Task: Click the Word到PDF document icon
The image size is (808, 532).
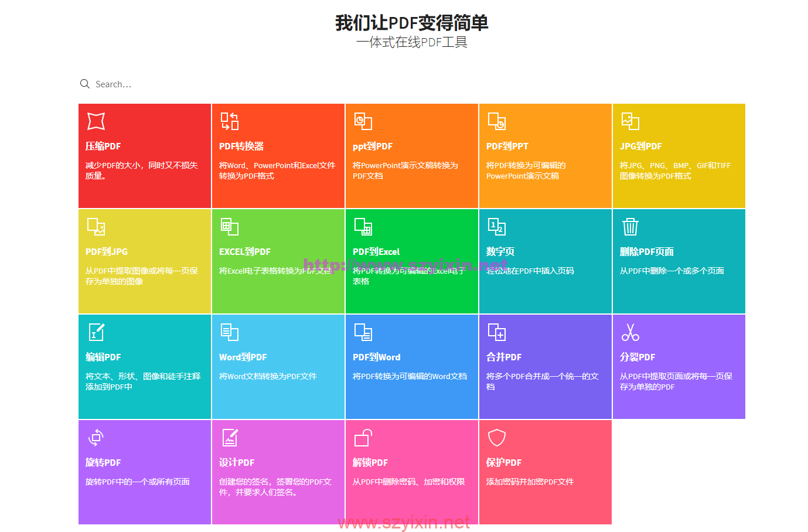Action: (x=230, y=332)
